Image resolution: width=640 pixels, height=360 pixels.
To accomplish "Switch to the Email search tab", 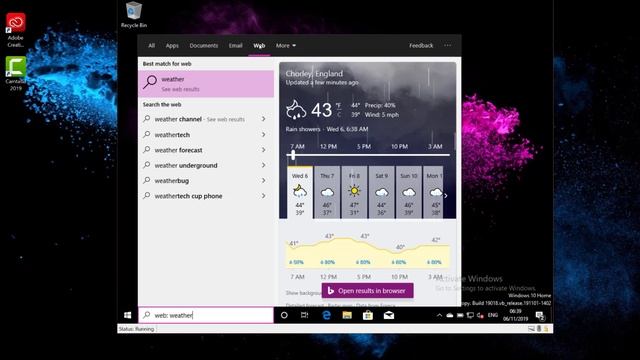I will (x=236, y=46).
